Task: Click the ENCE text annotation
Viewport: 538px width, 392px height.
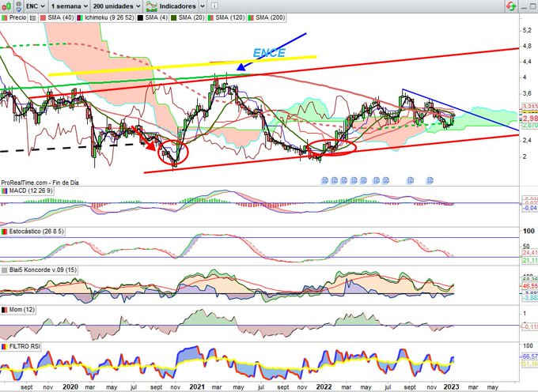Action: click(x=269, y=53)
